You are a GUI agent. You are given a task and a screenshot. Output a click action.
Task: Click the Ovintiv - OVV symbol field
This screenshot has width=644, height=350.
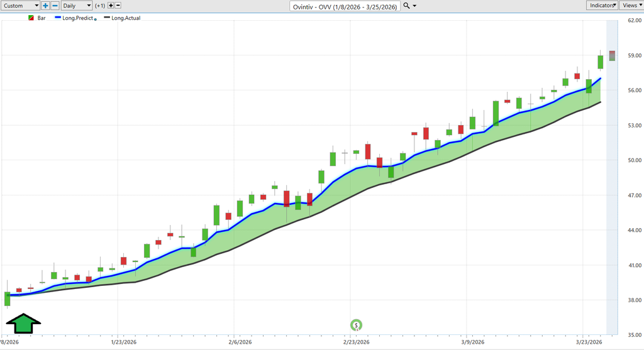[345, 6]
